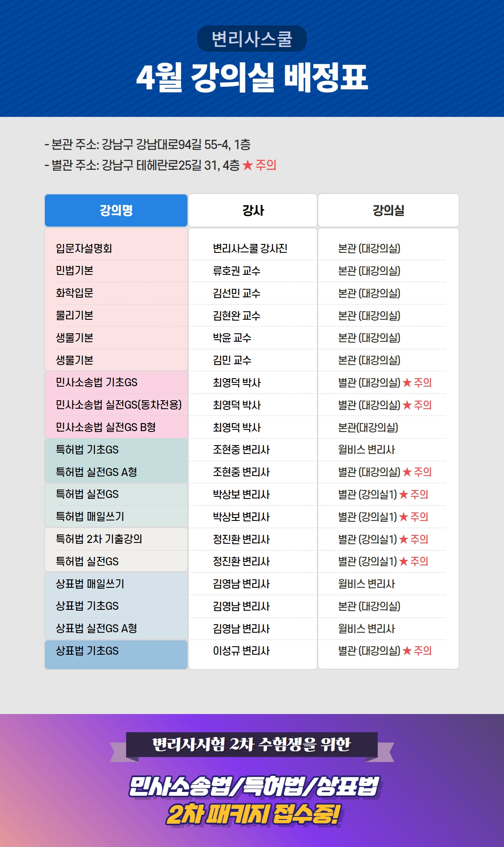This screenshot has width=504, height=847.
Task: Click the 4월 강의실 배정표 title
Action: 252,78
